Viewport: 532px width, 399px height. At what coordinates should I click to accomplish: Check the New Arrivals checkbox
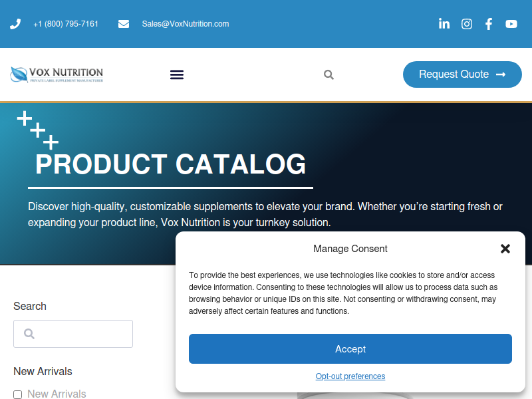(18, 394)
